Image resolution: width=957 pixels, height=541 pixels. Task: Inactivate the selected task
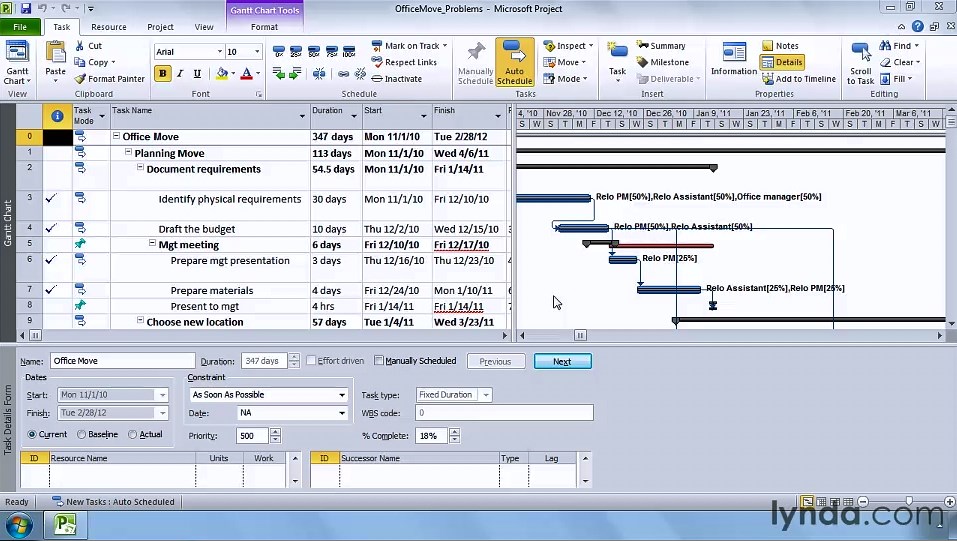[x=397, y=79]
